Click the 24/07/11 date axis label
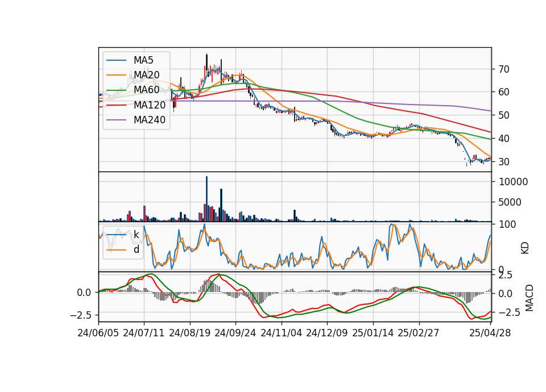The height and width of the screenshot is (392, 546). click(x=144, y=333)
